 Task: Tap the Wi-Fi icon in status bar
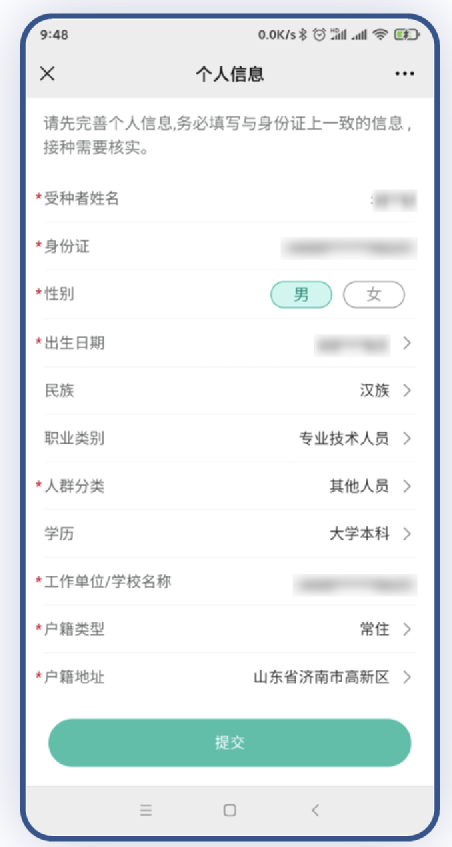tap(381, 35)
